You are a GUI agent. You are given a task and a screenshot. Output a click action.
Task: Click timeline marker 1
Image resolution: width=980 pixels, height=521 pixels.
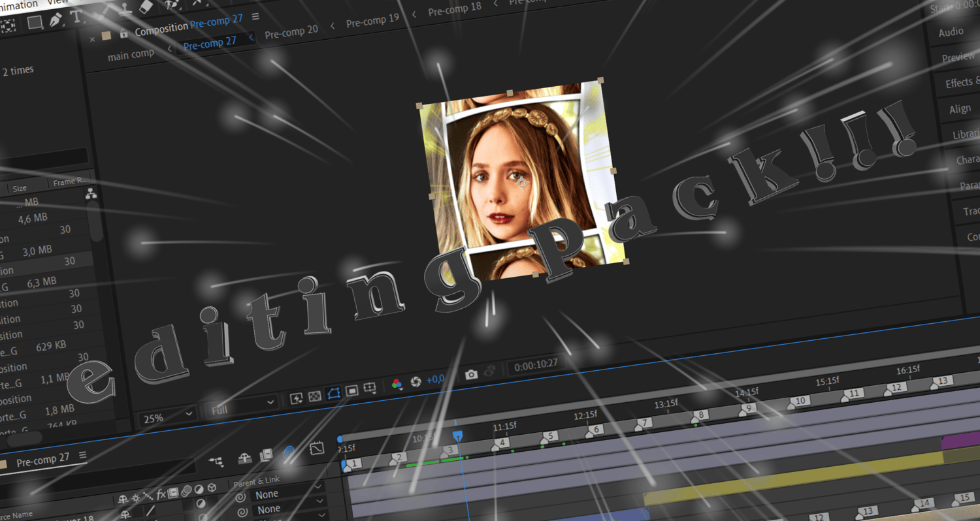point(351,465)
